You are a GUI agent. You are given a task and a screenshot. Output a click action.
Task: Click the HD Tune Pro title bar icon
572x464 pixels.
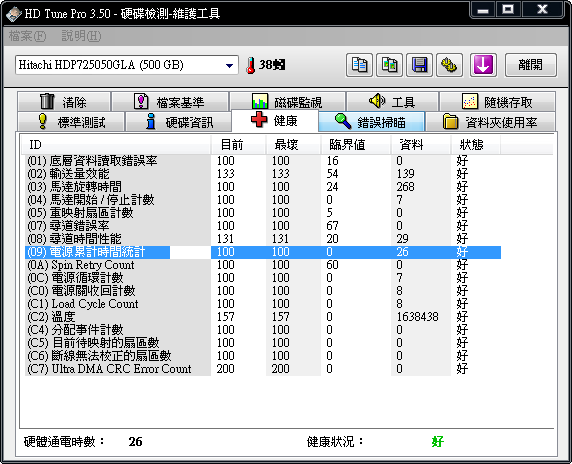(13, 14)
